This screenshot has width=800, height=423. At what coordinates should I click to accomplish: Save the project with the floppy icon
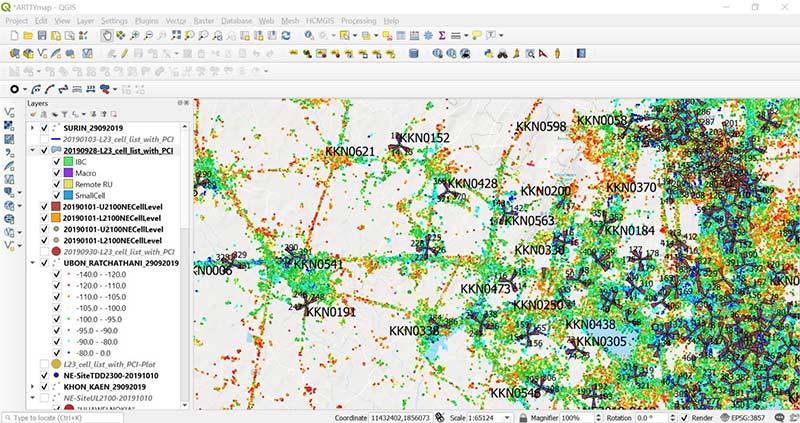coord(42,35)
